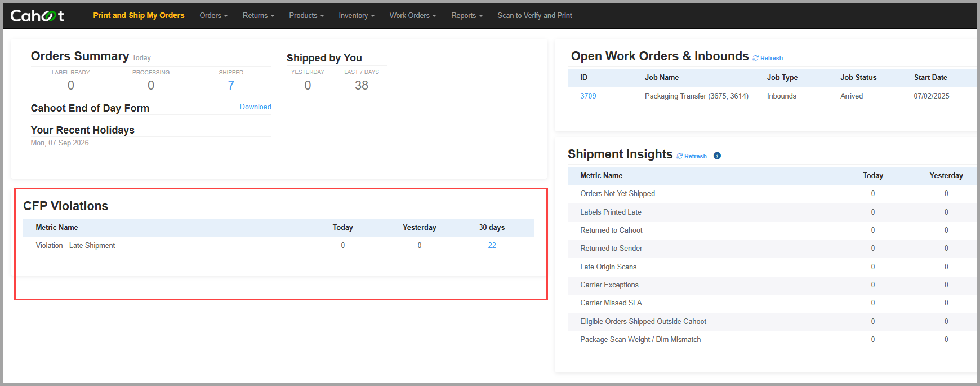Click the Returned to Cahoot metric
The height and width of the screenshot is (386, 980).
[x=611, y=230]
